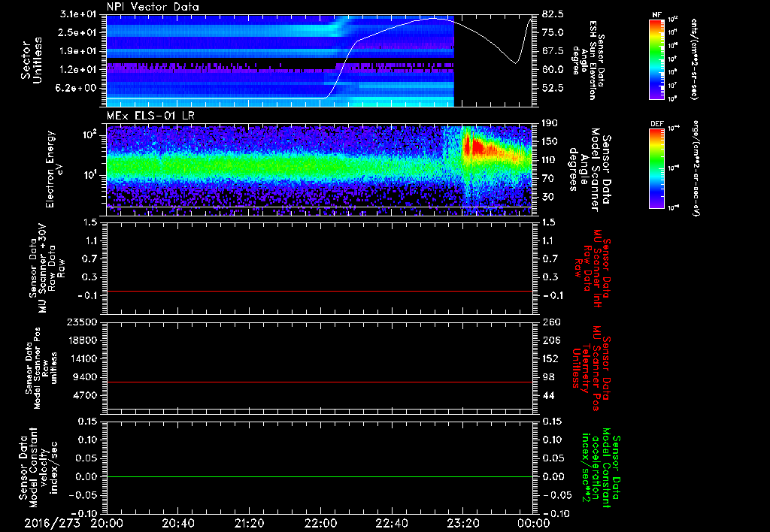The image size is (770, 532).
Task: Click the 260 telemetry tick label
Action: 550,322
